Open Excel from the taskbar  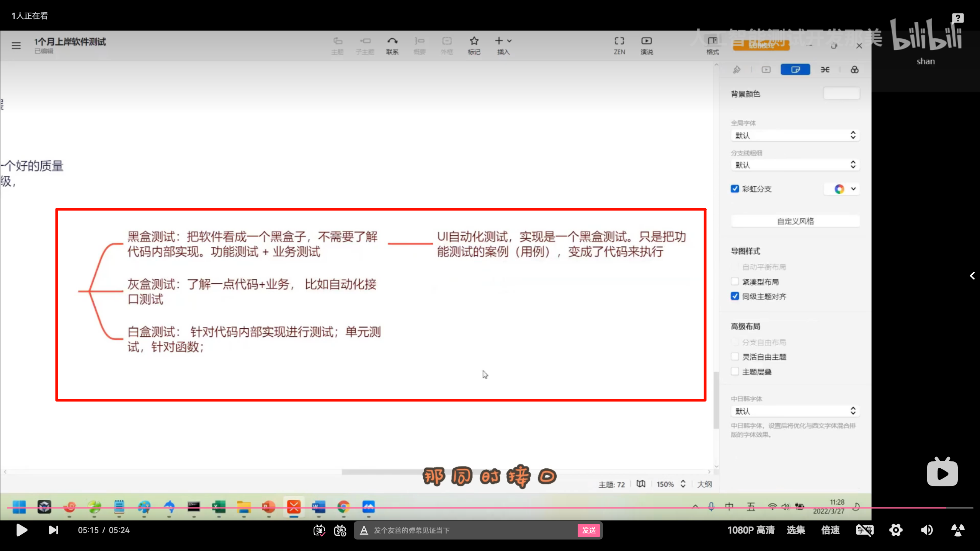coord(219,507)
